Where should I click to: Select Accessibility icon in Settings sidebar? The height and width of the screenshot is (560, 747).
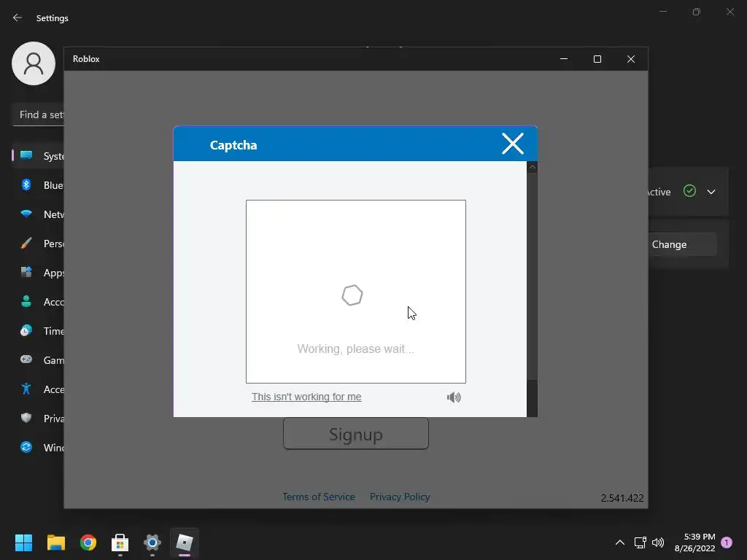pyautogui.click(x=26, y=389)
